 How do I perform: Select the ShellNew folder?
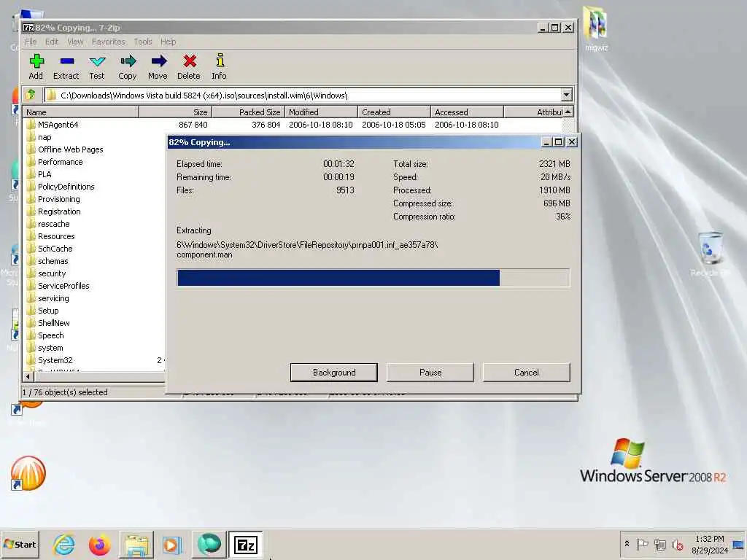pos(54,323)
